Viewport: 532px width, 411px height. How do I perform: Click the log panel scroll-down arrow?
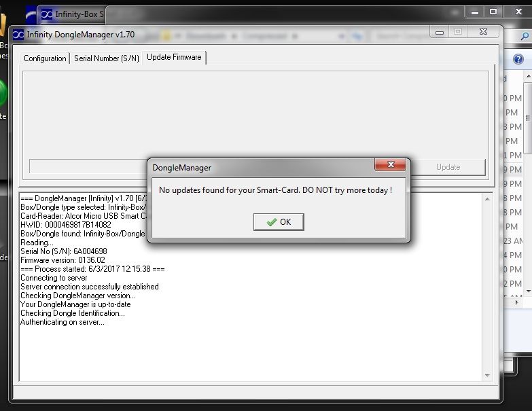tap(486, 375)
